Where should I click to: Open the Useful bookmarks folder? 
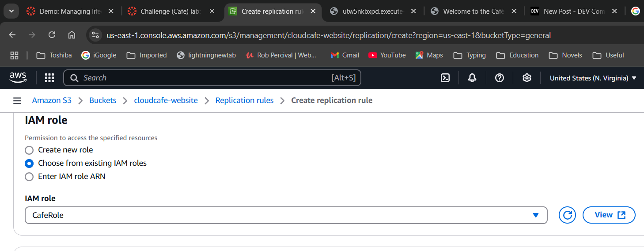(x=608, y=55)
